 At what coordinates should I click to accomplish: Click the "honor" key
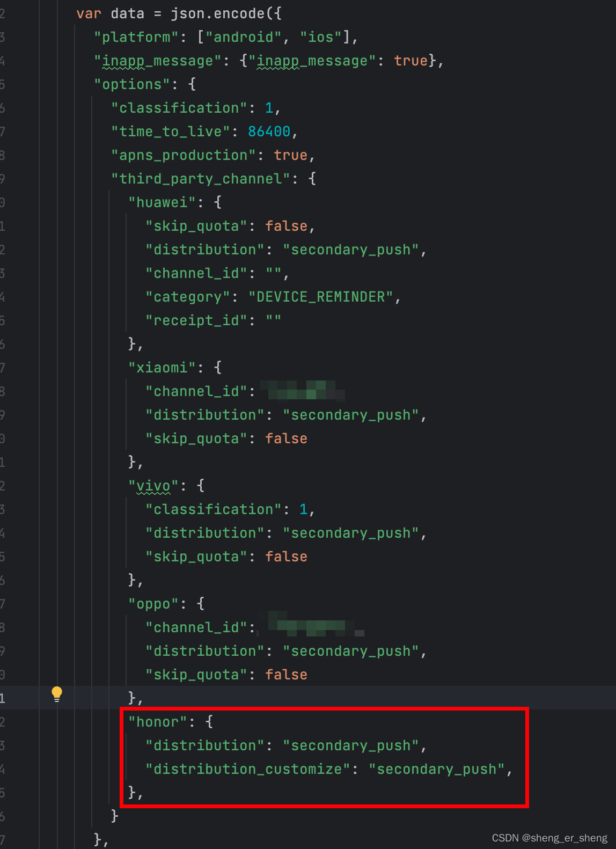(x=158, y=722)
